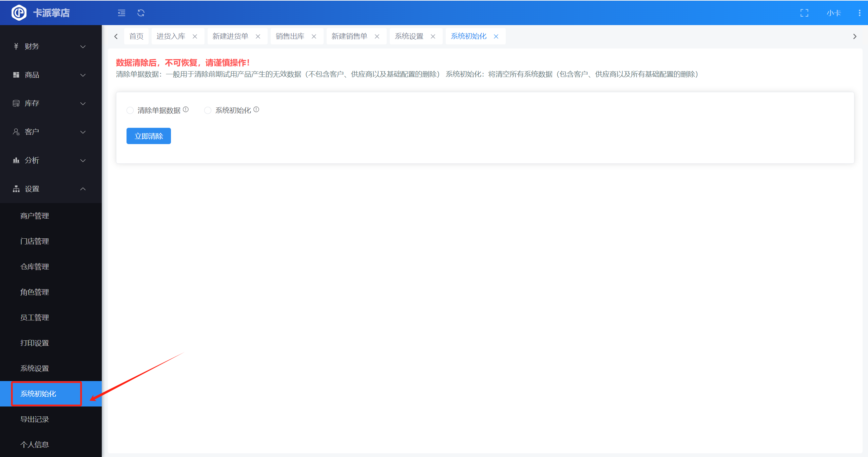Click the info icon beside 系统初始化 option
868x457 pixels.
click(256, 110)
